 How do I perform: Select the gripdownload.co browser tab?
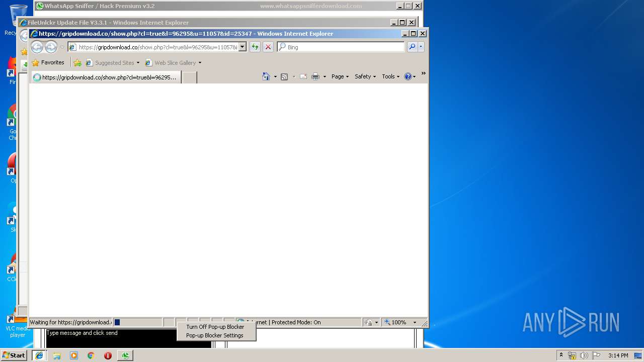(x=106, y=77)
